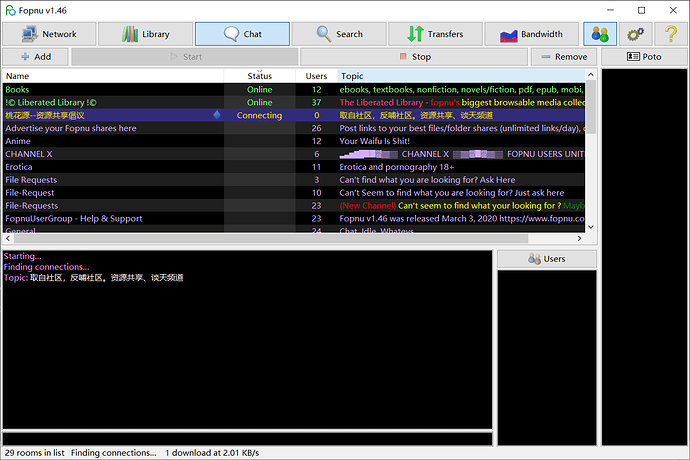690x460 pixels.
Task: Sort rooms by Name column header
Action: [114, 76]
